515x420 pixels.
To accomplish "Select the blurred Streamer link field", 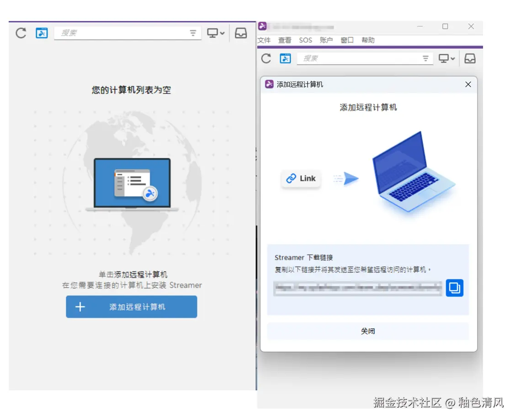I will (357, 288).
